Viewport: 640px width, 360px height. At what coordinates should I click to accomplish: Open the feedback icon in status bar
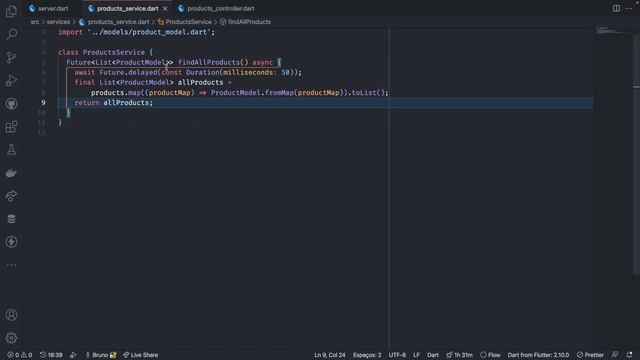[x=615, y=355]
